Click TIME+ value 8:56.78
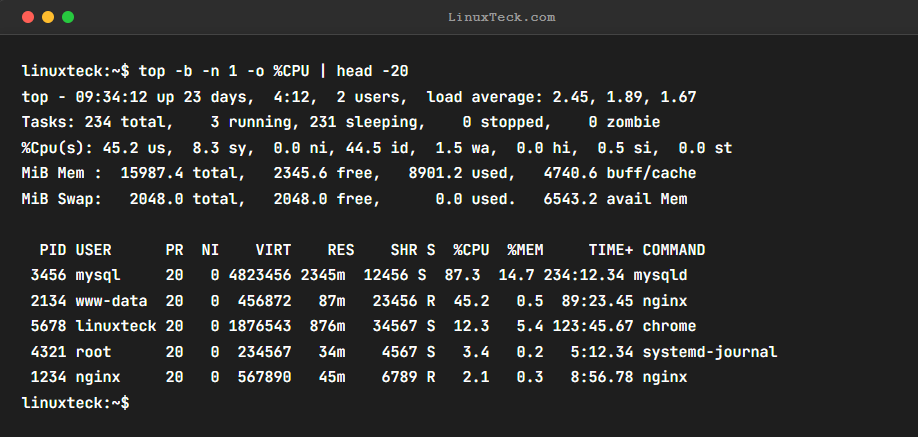This screenshot has height=437, width=918. click(x=602, y=377)
